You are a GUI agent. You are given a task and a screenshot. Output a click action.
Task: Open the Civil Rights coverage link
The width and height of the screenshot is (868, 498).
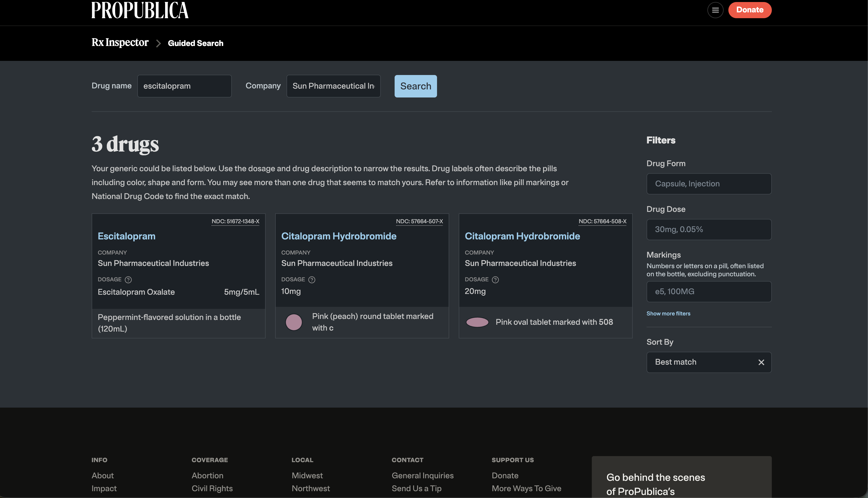(x=212, y=488)
